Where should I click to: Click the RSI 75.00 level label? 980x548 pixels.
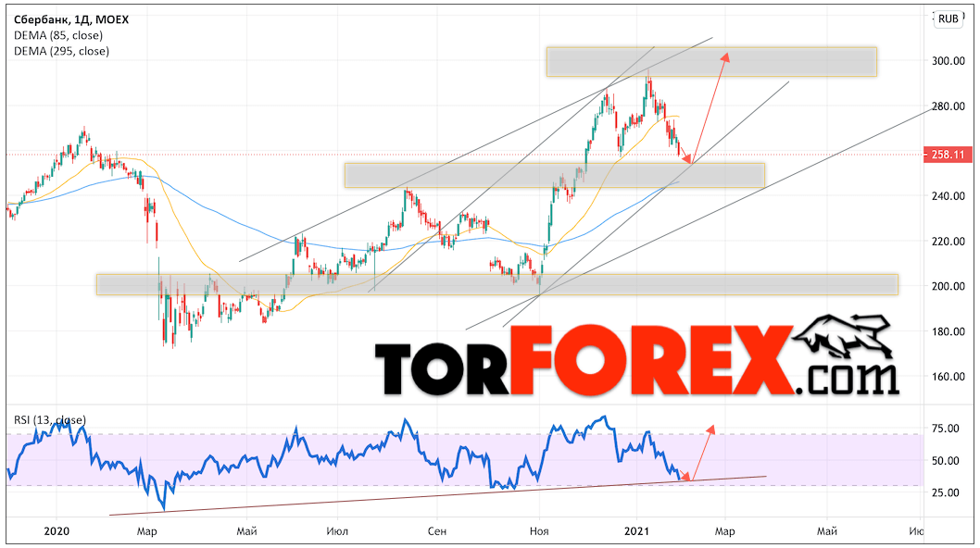tap(945, 429)
